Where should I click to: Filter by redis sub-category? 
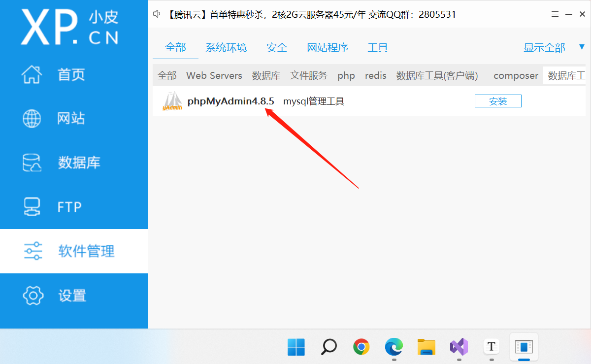pyautogui.click(x=376, y=75)
